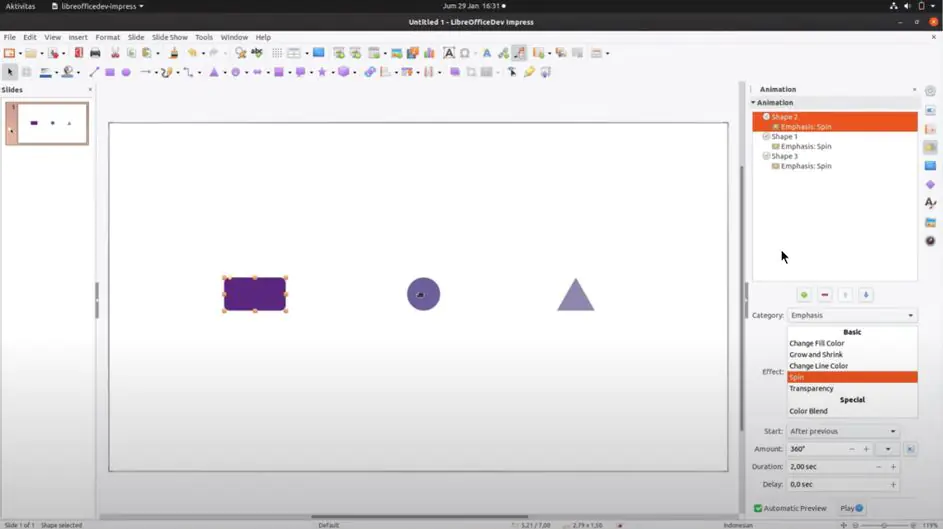Click the Insert Line tool
The height and width of the screenshot is (529, 943).
tap(94, 72)
